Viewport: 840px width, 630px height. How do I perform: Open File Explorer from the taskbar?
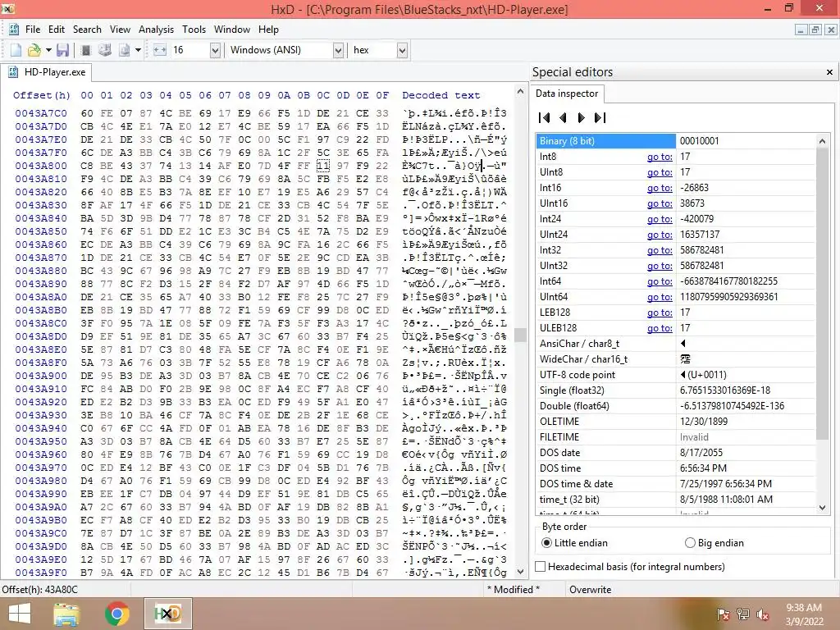pyautogui.click(x=66, y=614)
